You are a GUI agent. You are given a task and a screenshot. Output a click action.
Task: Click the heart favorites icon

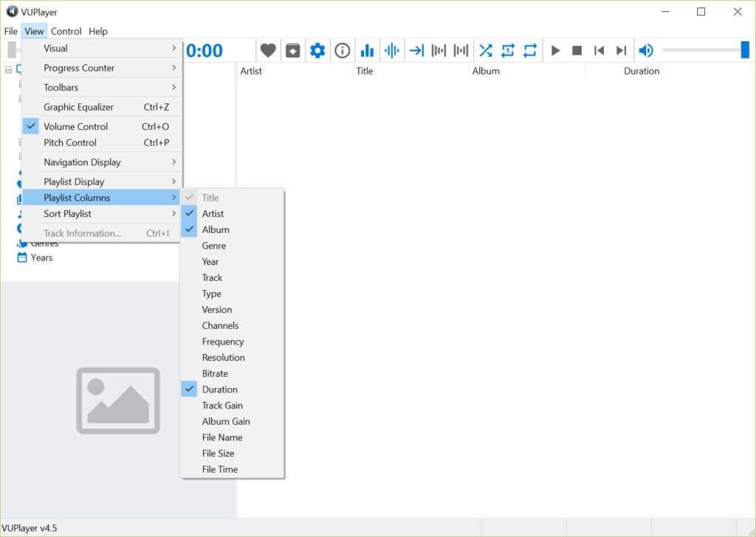click(x=268, y=50)
